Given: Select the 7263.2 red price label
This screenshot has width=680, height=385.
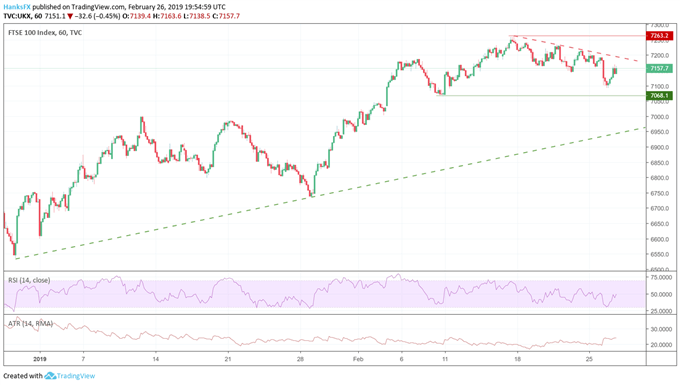Looking at the screenshot, I should 659,36.
